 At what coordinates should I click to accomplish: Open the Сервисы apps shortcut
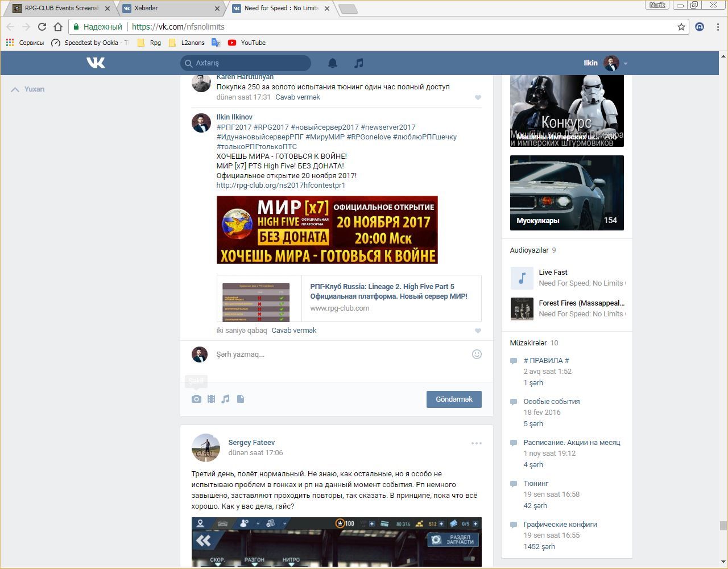click(24, 43)
